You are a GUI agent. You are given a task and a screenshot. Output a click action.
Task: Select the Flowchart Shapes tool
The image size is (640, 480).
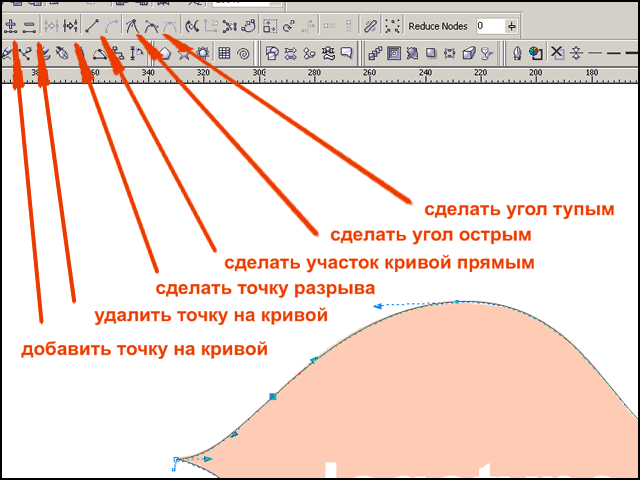point(310,53)
